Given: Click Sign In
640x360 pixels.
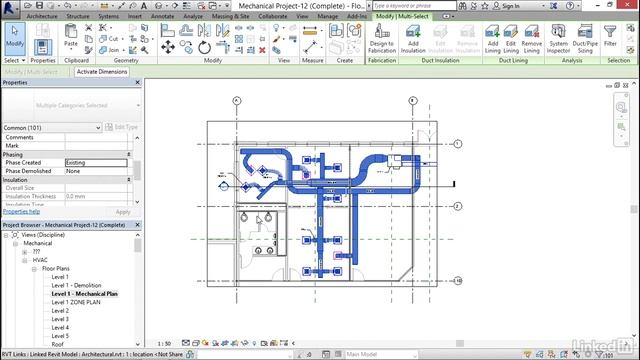Looking at the screenshot, I should click(511, 6).
